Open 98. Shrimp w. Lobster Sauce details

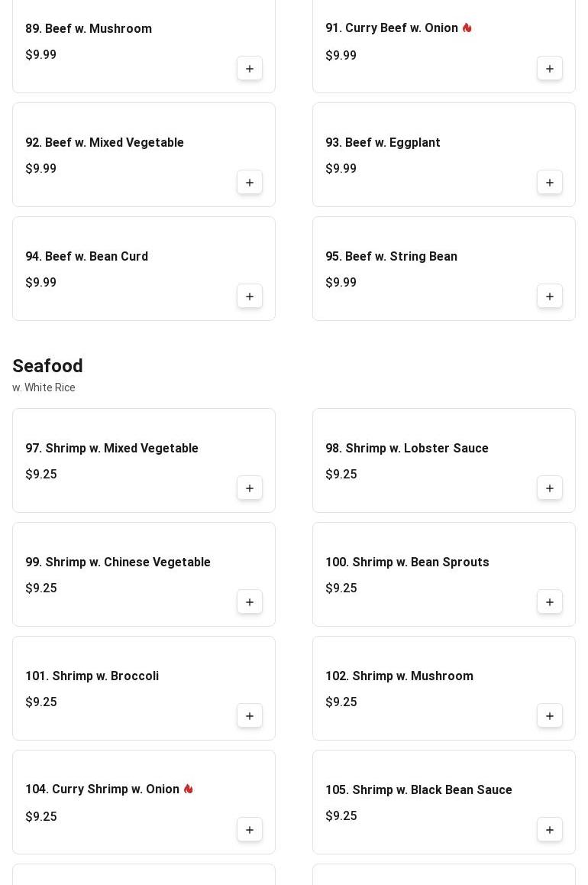406,449
